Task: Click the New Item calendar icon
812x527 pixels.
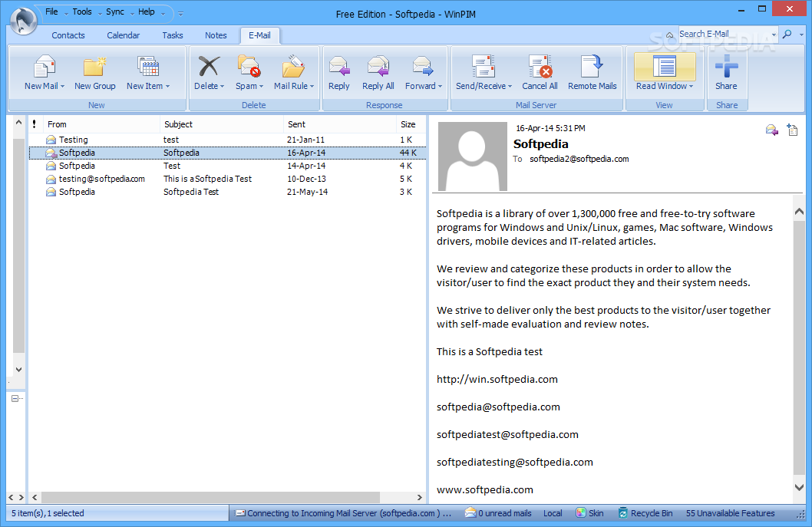Action: (148, 66)
